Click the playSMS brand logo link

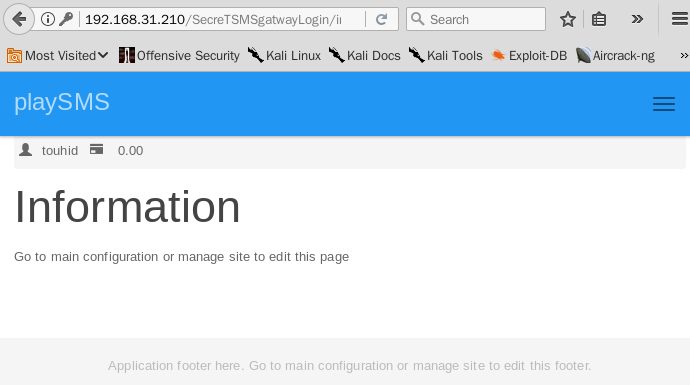point(62,102)
